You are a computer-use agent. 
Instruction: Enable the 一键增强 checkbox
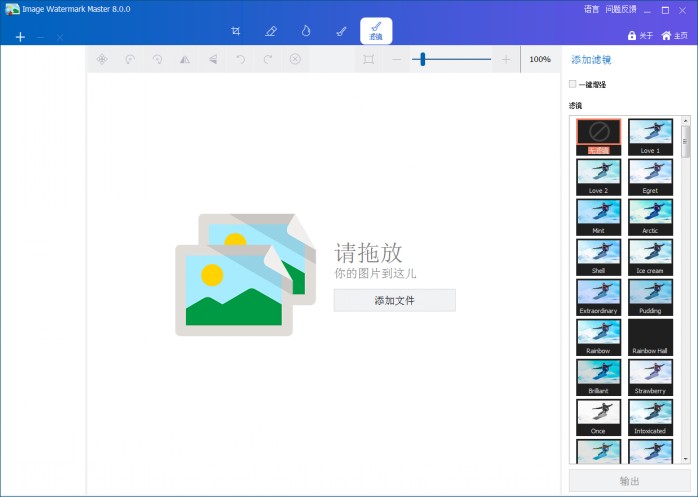pyautogui.click(x=573, y=84)
